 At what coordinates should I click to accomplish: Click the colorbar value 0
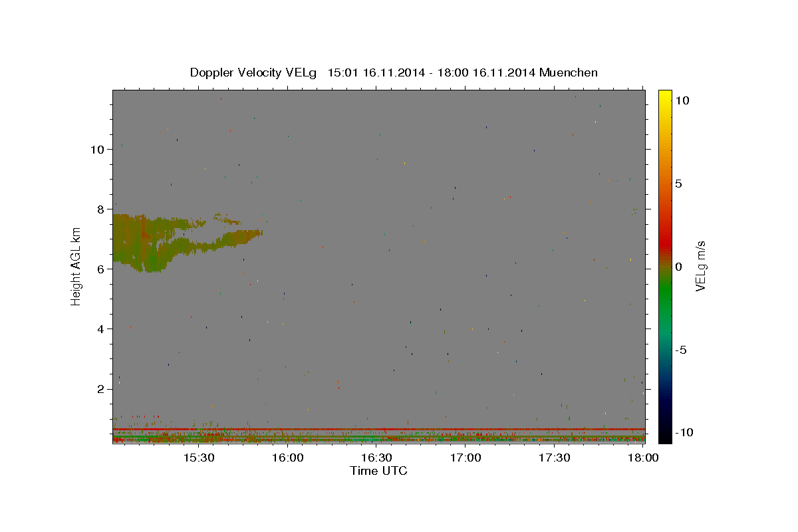click(x=678, y=267)
